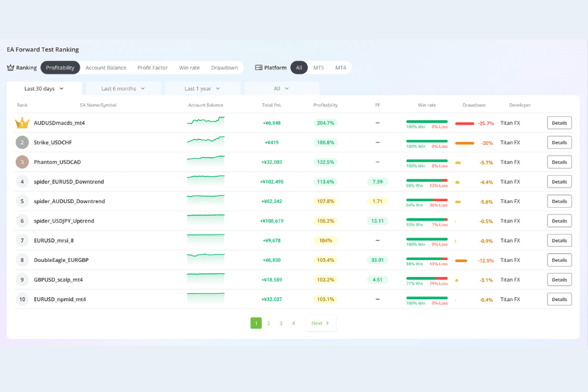588x392 pixels.
Task: Click the silver rank 2 badge
Action: tap(22, 142)
